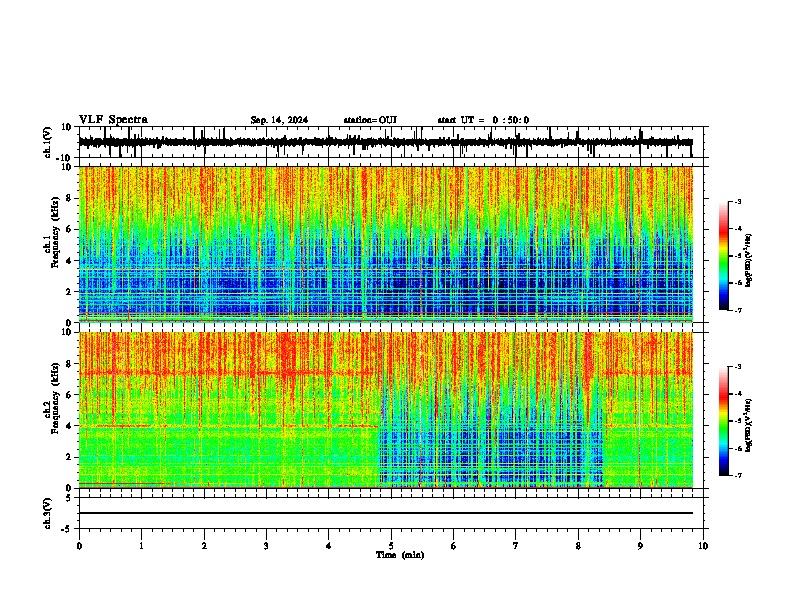Click the flat ch.3 voltage line

click(x=385, y=513)
